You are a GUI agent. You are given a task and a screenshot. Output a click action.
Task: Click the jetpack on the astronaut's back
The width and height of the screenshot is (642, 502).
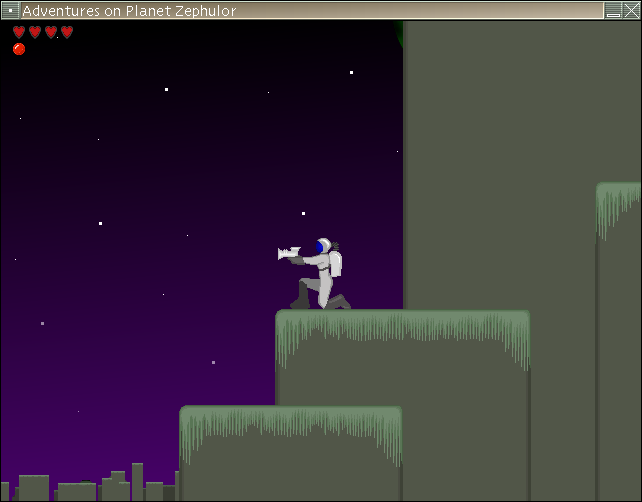[336, 263]
